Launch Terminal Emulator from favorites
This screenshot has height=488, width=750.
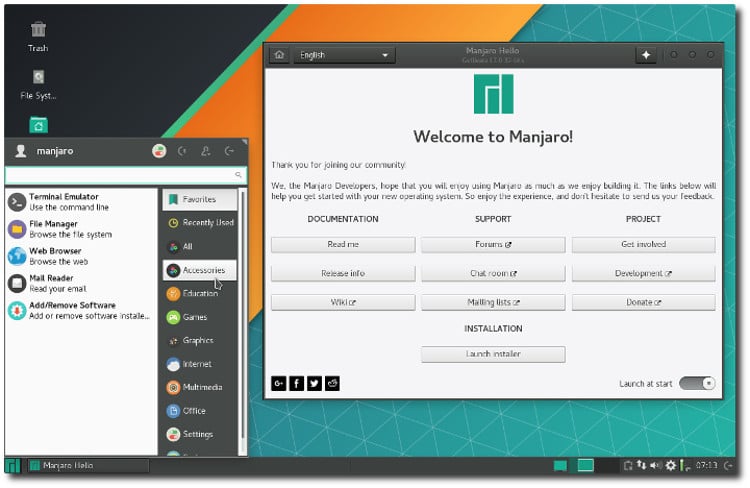[x=70, y=201]
